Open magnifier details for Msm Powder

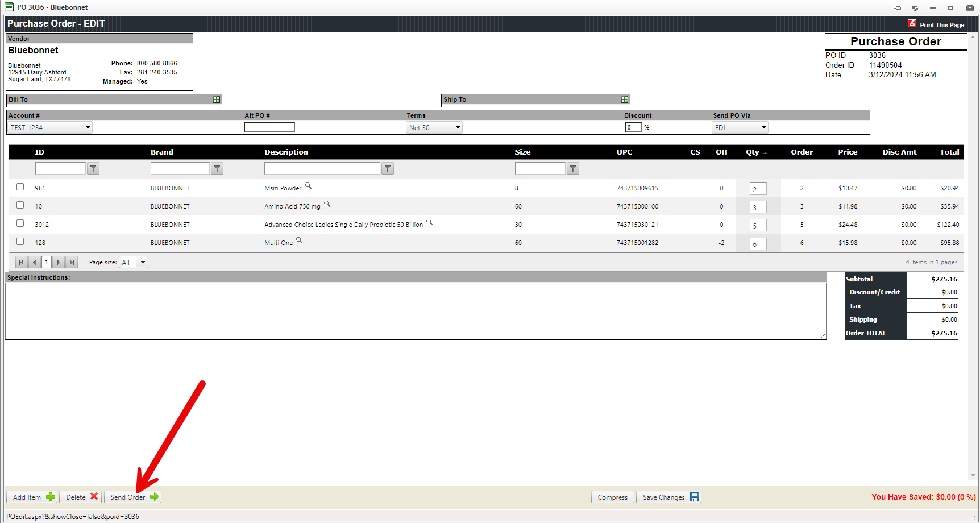tap(309, 186)
